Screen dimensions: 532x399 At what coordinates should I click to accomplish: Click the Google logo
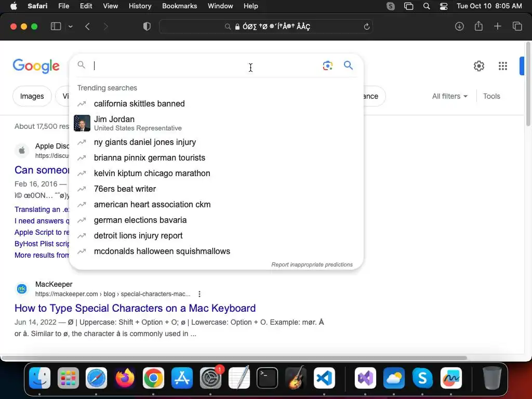(36, 66)
